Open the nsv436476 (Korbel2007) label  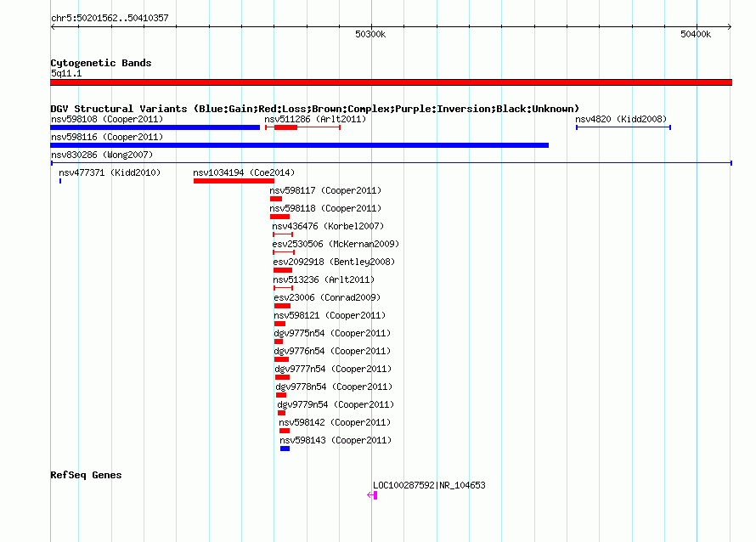(x=328, y=226)
